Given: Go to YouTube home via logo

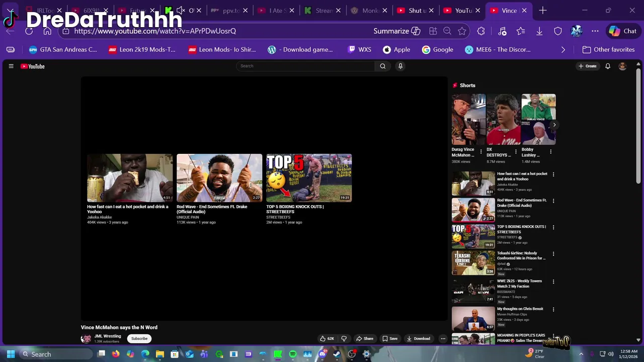Looking at the screenshot, I should [33, 66].
